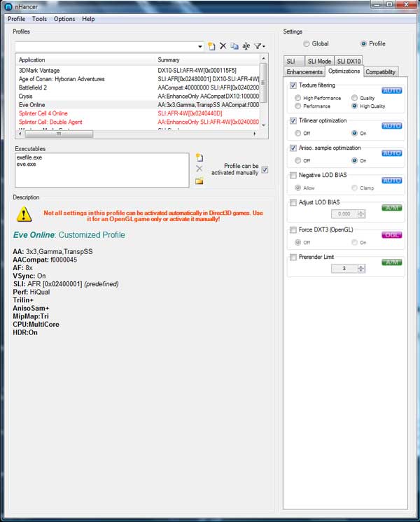Select Performance texture filtering option
420x522 pixels.
(297, 106)
